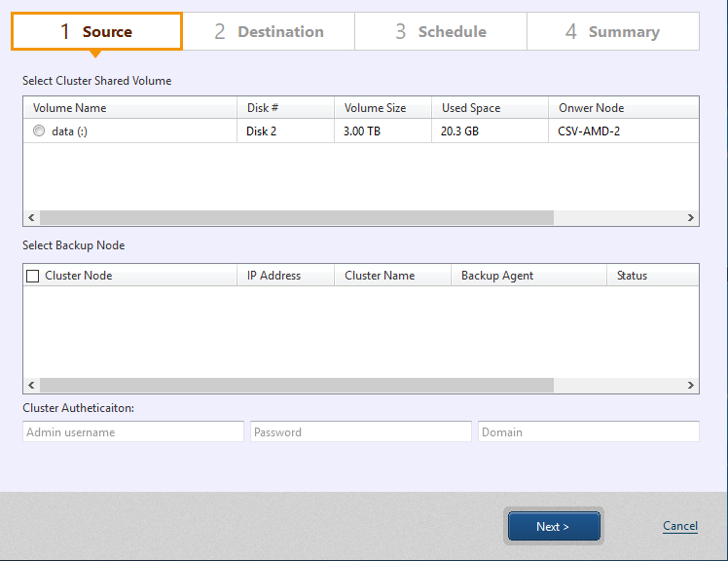The height and width of the screenshot is (561, 728).
Task: Select the data (:) volume radio button
Action: pyautogui.click(x=39, y=131)
